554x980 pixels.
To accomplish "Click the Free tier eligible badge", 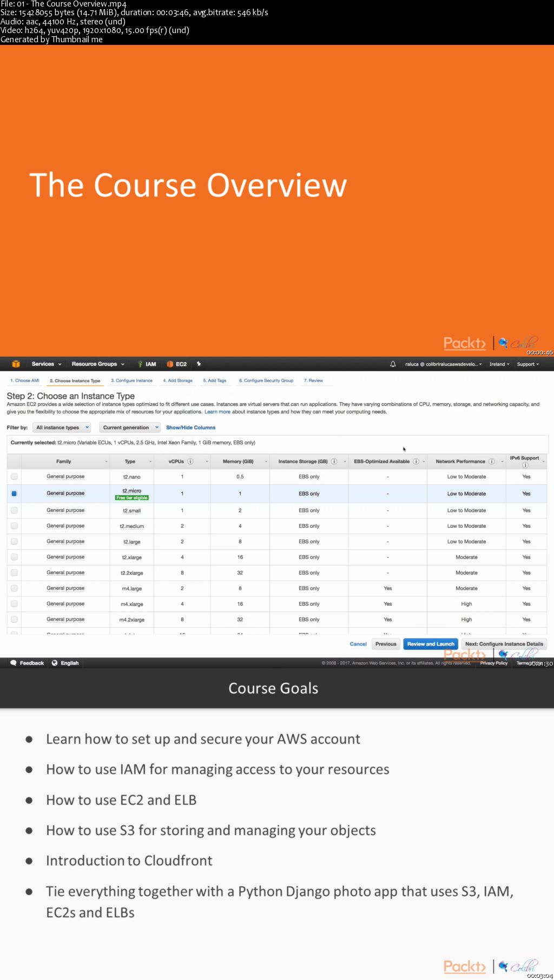I will 131,498.
